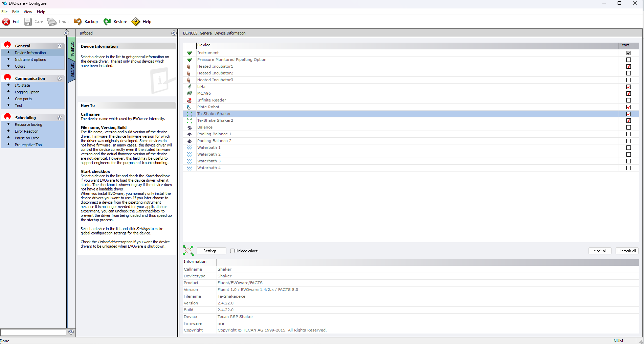Open Pre-emptive Tool under Scheduling
Image resolution: width=644 pixels, height=344 pixels.
(x=29, y=145)
